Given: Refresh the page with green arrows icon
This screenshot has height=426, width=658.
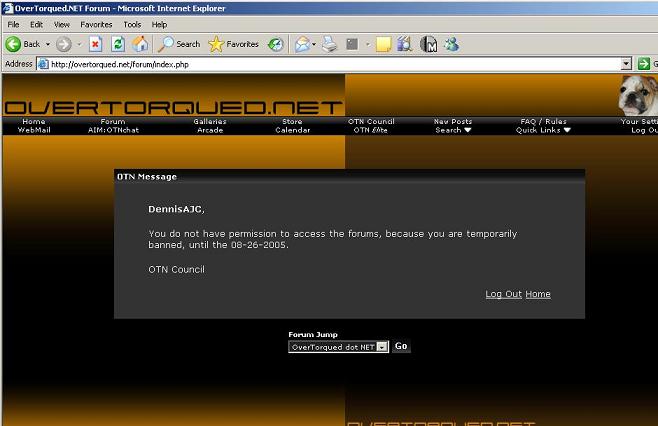Looking at the screenshot, I should (x=118, y=44).
